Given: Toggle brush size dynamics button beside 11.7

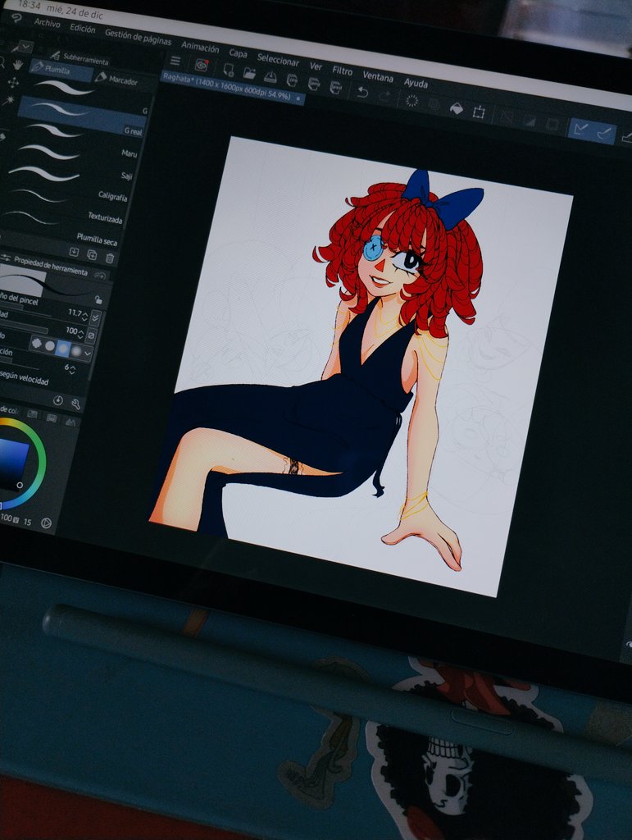Looking at the screenshot, I should [95, 317].
